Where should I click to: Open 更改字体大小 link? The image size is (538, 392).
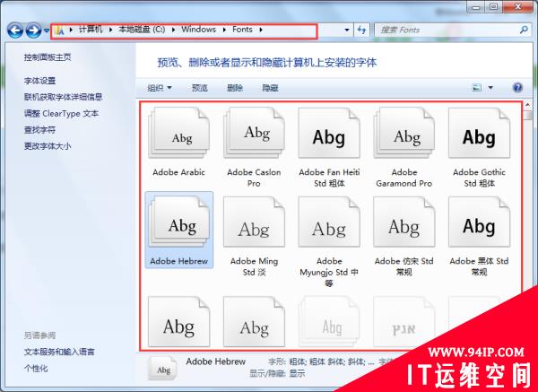48,146
